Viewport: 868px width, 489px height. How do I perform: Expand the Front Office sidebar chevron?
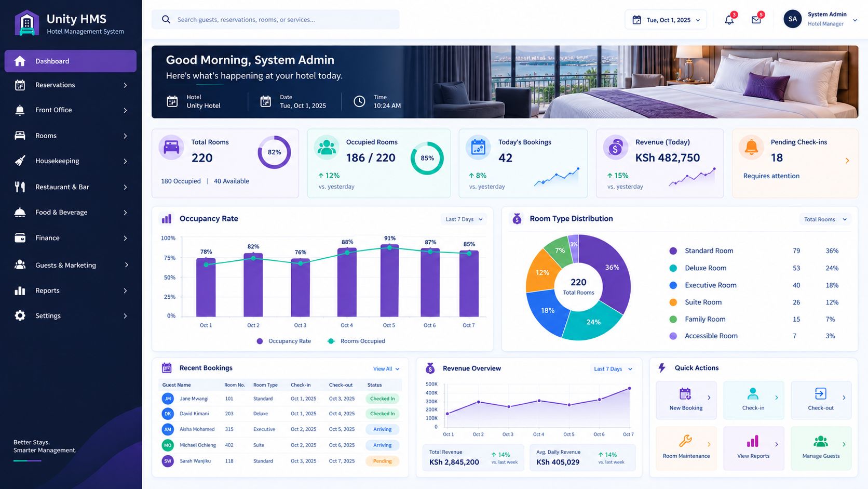click(125, 110)
